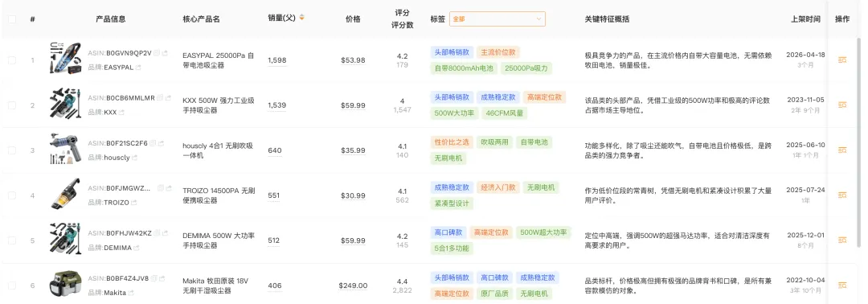Image resolution: width=868 pixels, height=304 pixels.
Task: Click the 紧凑型设计 tag
Action: click(x=452, y=203)
